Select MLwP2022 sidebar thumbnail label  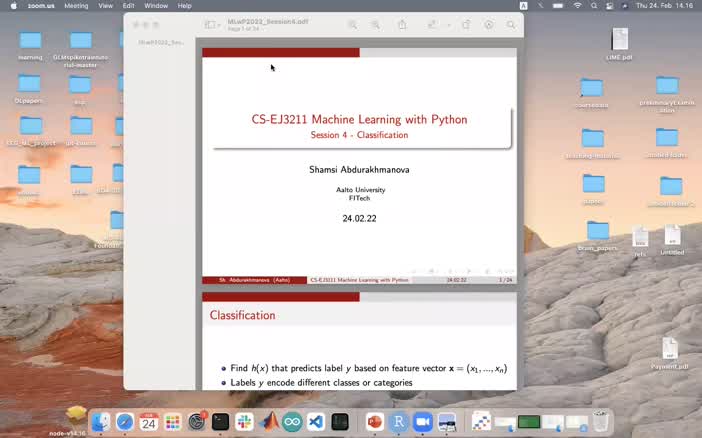(160, 43)
